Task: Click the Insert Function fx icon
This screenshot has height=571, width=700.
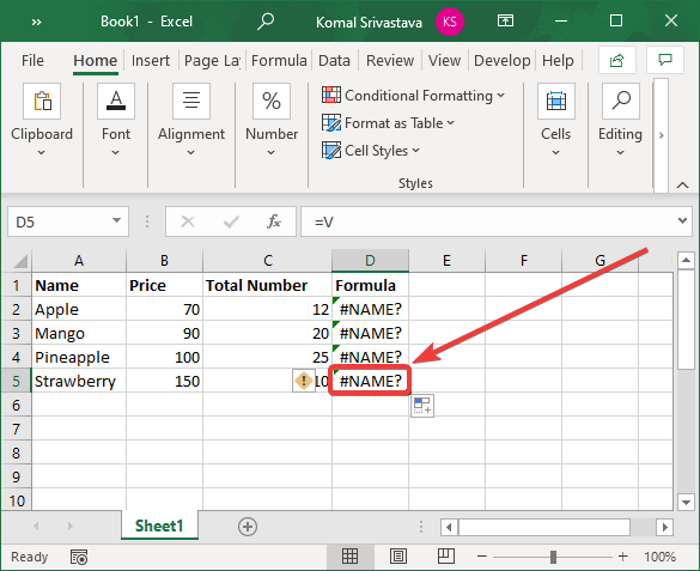Action: [273, 221]
